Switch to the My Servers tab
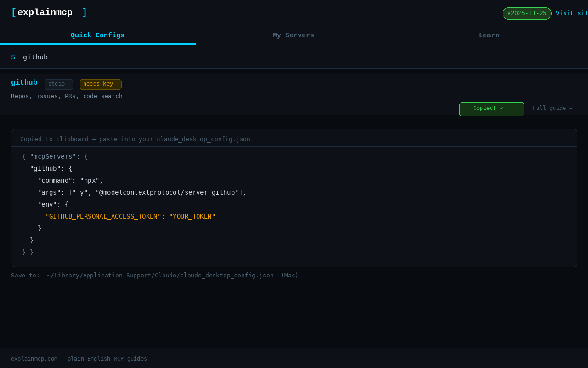The image size is (588, 368). pyautogui.click(x=294, y=35)
